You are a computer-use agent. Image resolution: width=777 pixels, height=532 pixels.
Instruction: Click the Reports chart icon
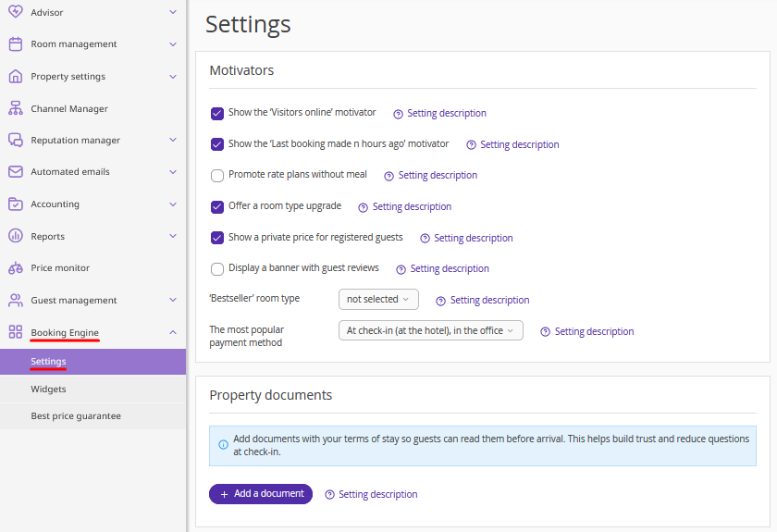(x=15, y=236)
